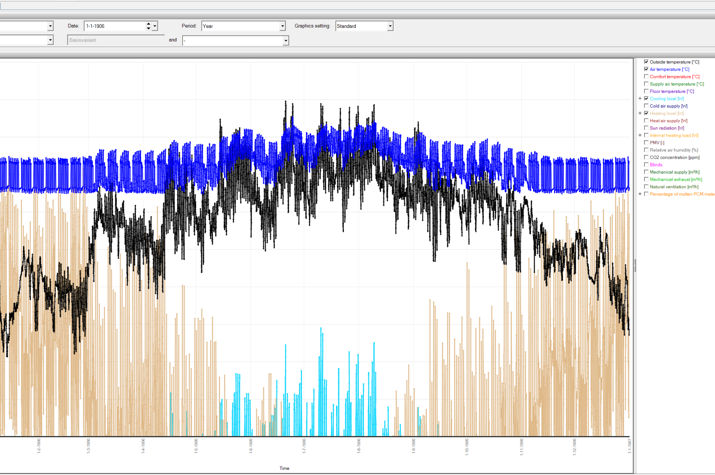Expand the Heating local tree node

[640, 113]
